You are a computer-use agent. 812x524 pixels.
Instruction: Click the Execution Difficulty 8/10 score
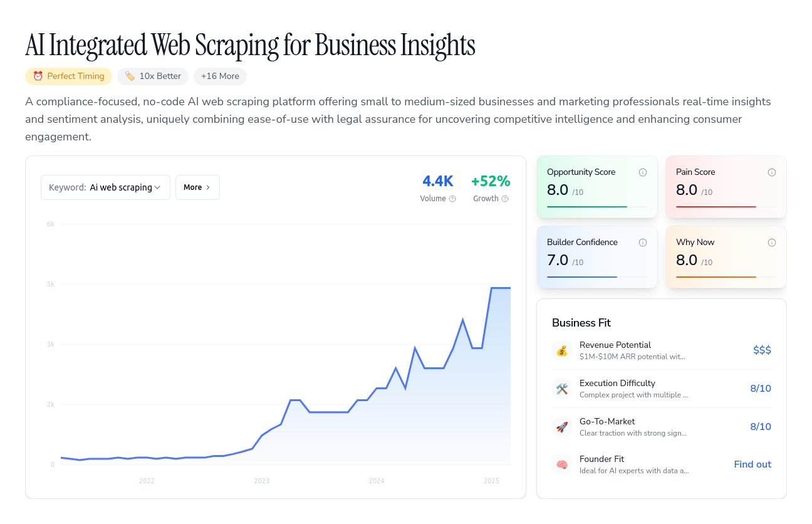761,389
